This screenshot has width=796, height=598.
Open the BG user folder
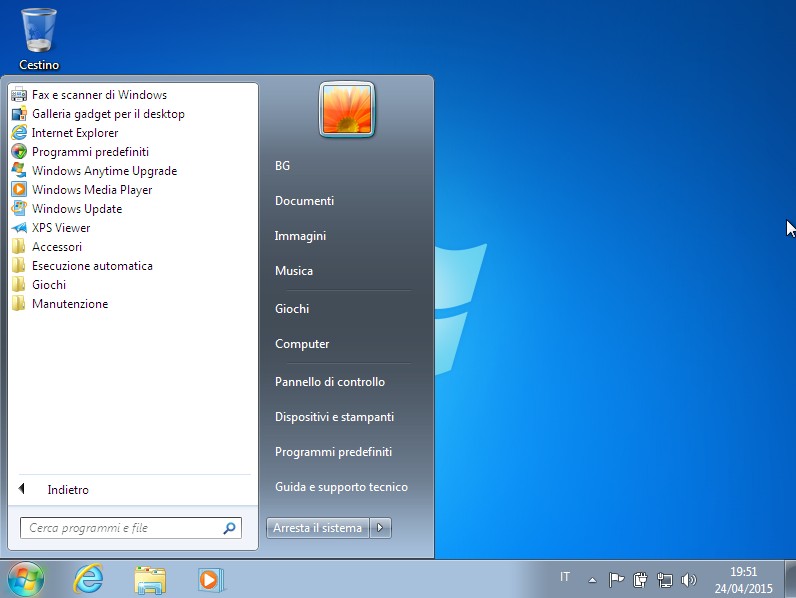point(282,166)
